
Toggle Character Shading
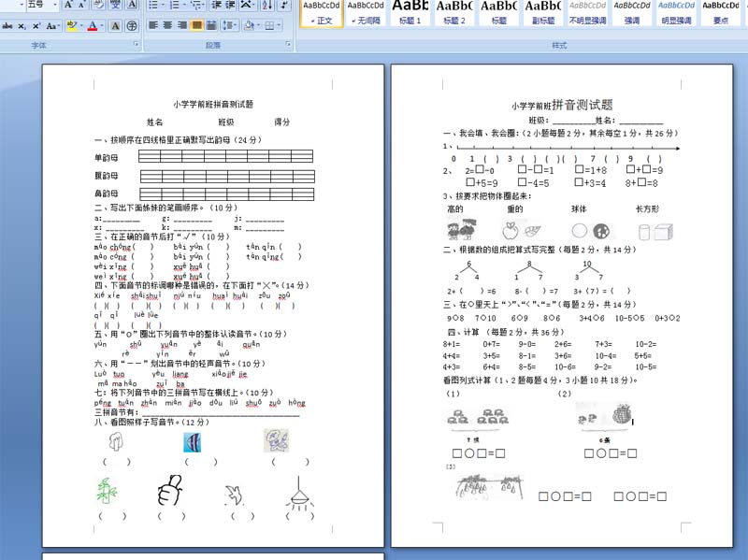pyautogui.click(x=115, y=26)
